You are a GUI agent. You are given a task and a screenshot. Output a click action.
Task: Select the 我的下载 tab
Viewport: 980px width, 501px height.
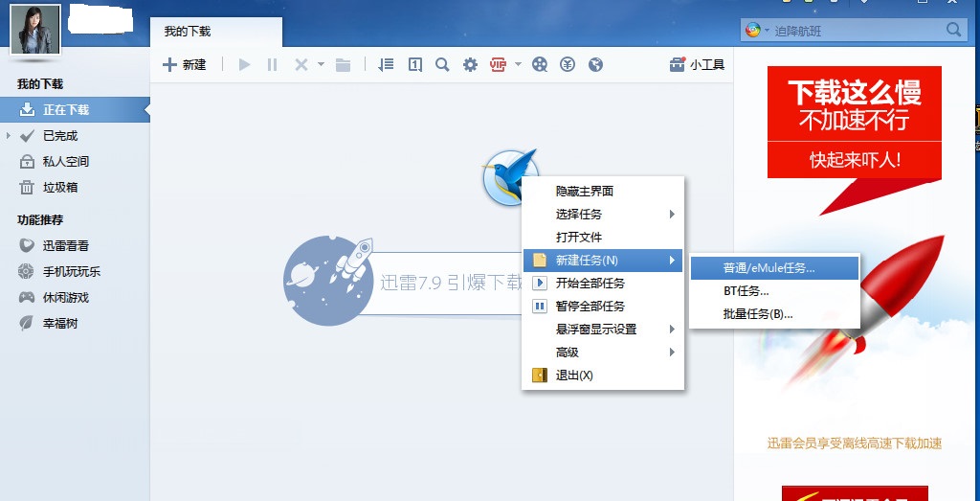[x=216, y=32]
